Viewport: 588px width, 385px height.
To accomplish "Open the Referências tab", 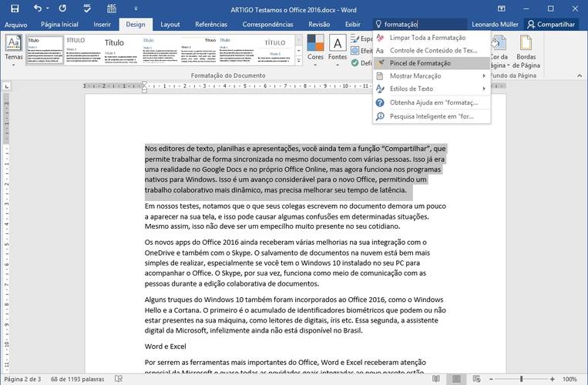I will pos(211,25).
